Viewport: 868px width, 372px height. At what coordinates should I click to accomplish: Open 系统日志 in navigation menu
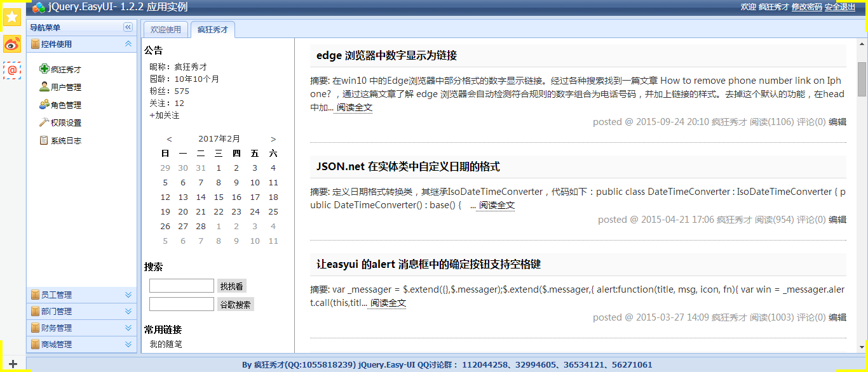click(x=65, y=141)
